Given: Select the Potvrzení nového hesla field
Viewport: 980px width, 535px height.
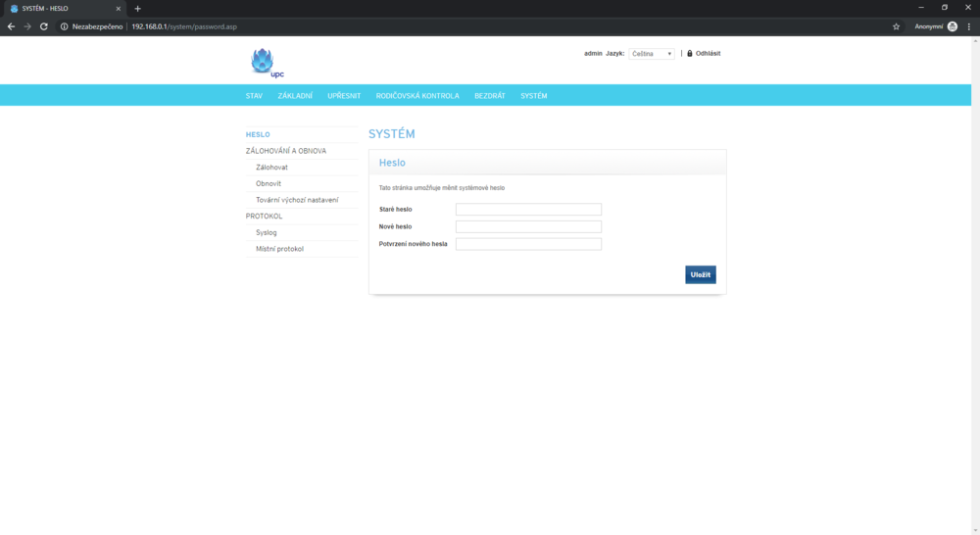Looking at the screenshot, I should coord(528,244).
